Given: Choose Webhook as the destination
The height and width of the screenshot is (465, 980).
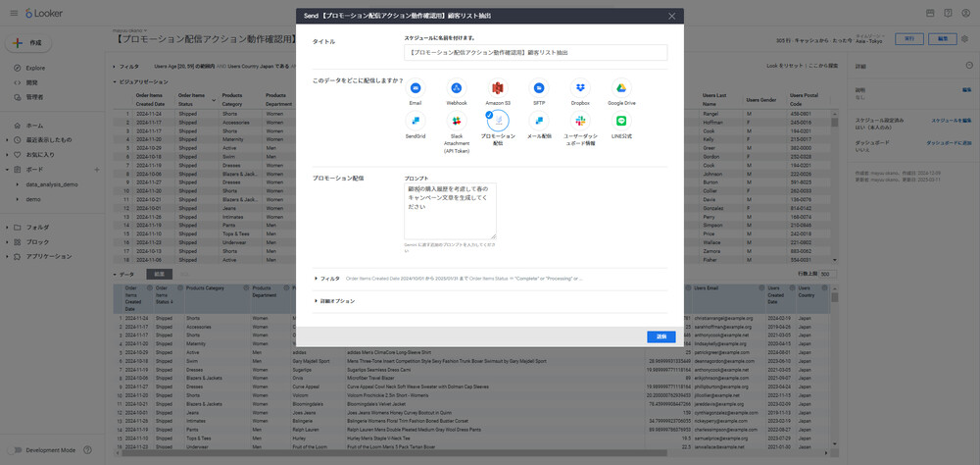Looking at the screenshot, I should pos(457,89).
